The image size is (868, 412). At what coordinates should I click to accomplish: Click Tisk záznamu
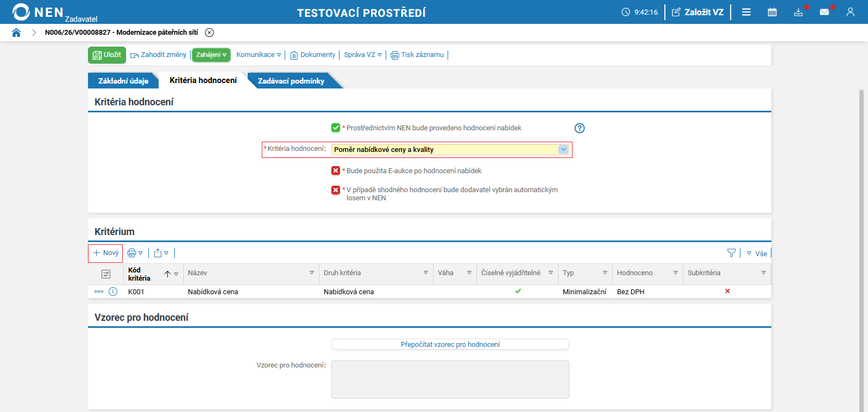click(x=417, y=55)
